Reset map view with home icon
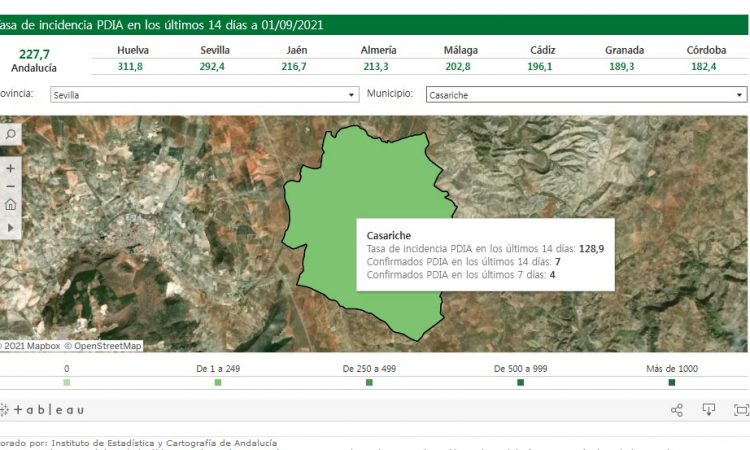This screenshot has height=450, width=750. point(10,205)
